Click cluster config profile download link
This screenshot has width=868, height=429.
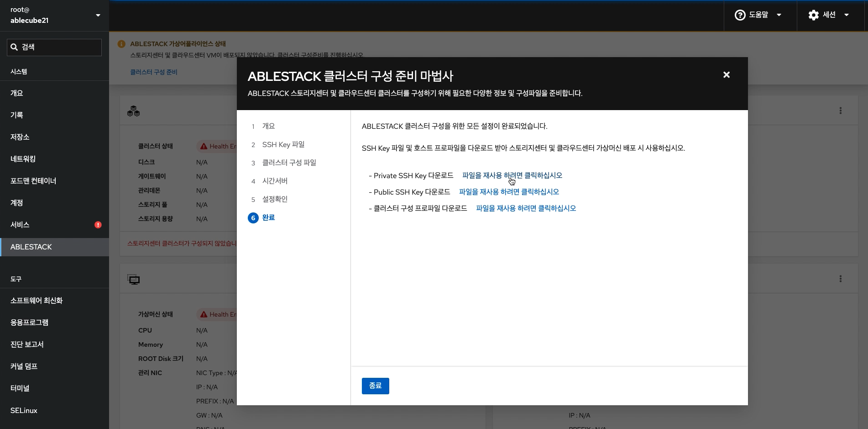(526, 208)
